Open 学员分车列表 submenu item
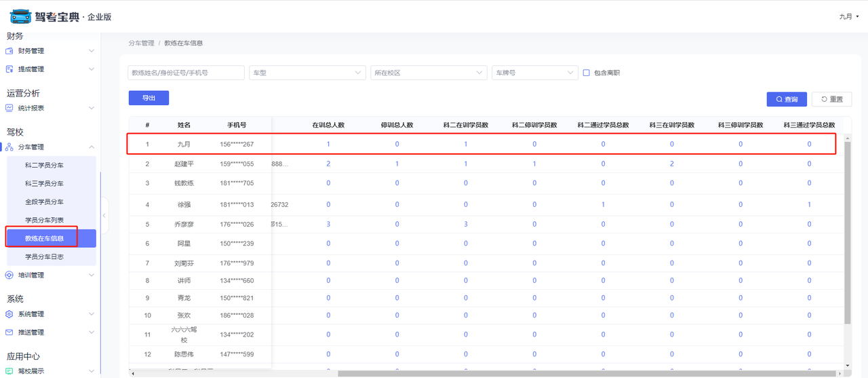This screenshot has width=868, height=378. coord(51,220)
